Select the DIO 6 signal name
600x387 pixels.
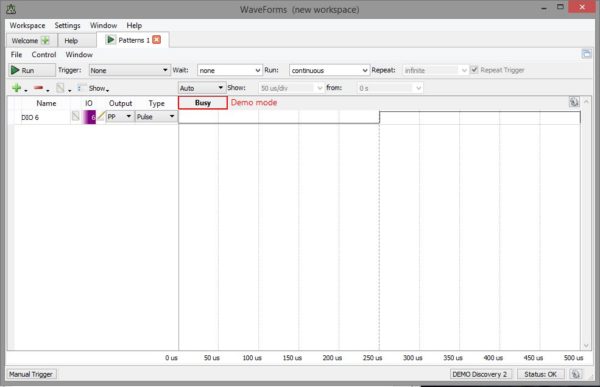[x=30, y=118]
